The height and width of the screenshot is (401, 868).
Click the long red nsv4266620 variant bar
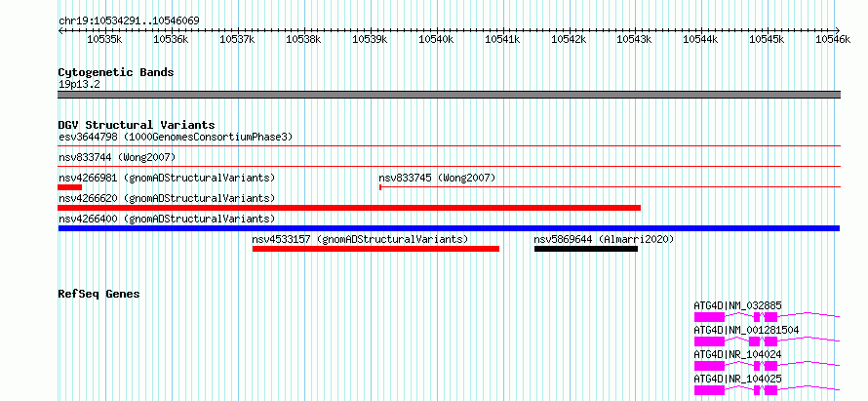[x=349, y=208]
